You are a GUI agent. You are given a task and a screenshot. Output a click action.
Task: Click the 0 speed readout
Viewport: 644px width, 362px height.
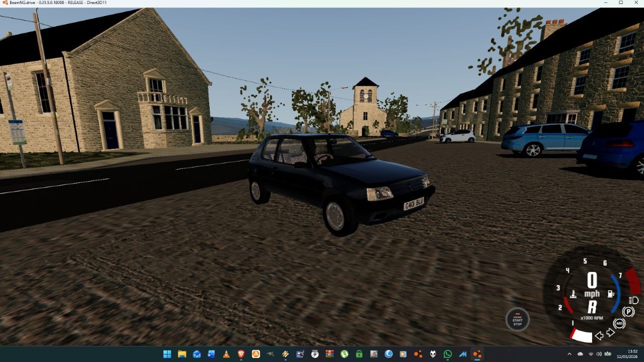tap(592, 280)
